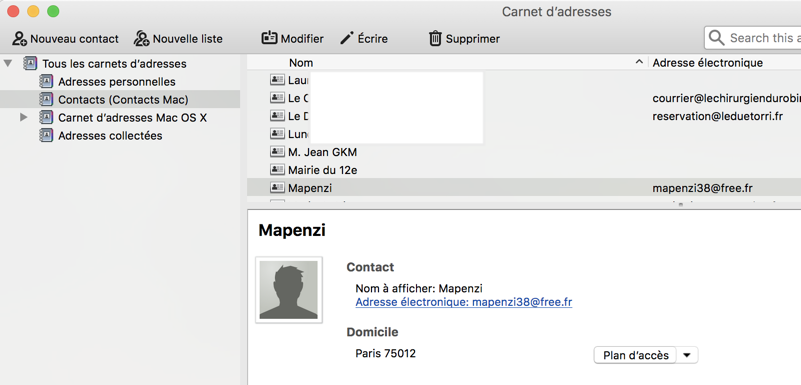Image resolution: width=801 pixels, height=385 pixels.
Task: Delete contact using Supprimer
Action: tap(464, 39)
